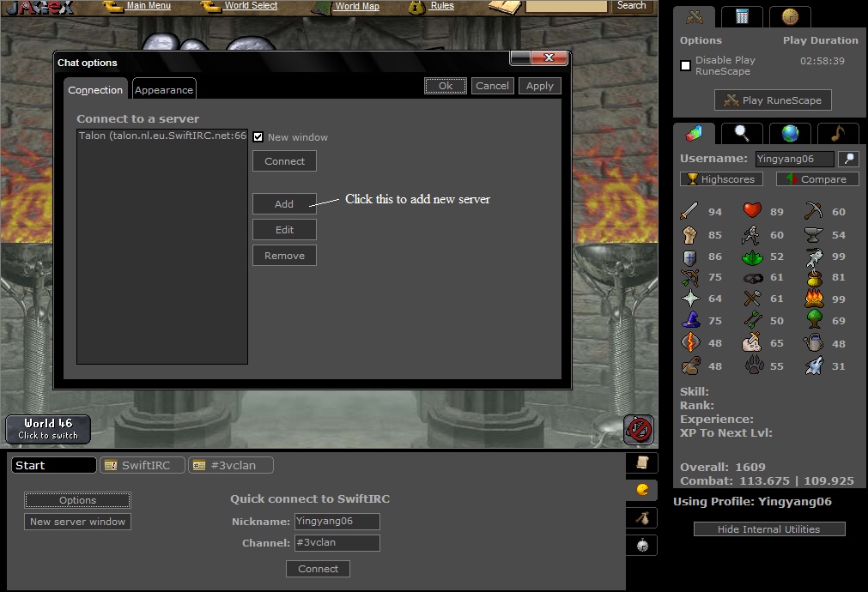Select the Fishing skill icon showing 99
868x592 pixels.
click(814, 257)
